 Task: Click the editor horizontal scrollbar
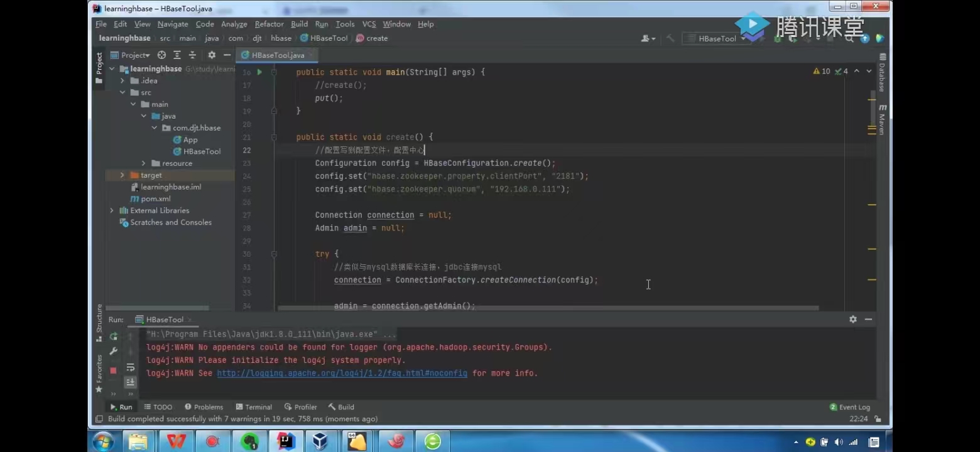pyautogui.click(x=548, y=308)
